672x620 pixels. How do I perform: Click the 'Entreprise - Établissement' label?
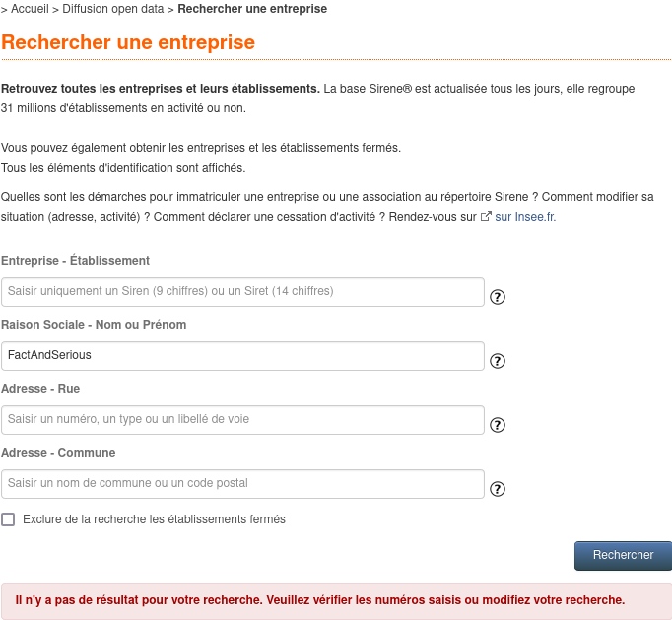[x=76, y=261]
